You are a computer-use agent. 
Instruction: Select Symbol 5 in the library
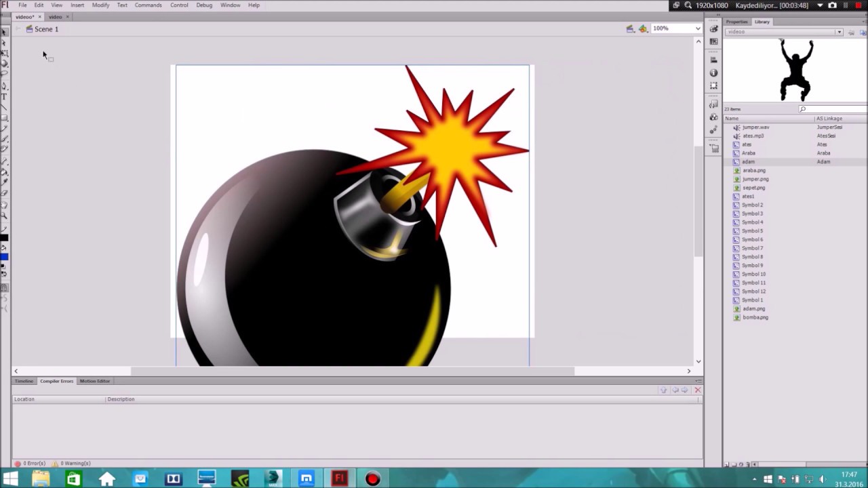click(752, 230)
